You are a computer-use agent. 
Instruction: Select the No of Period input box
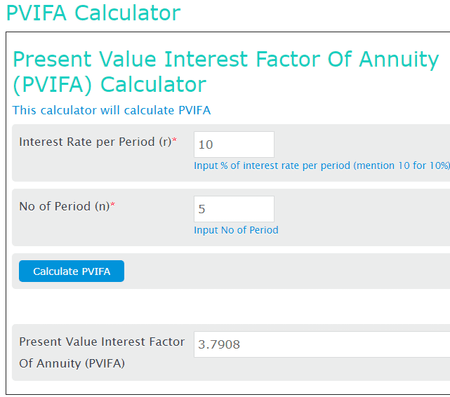(x=234, y=209)
